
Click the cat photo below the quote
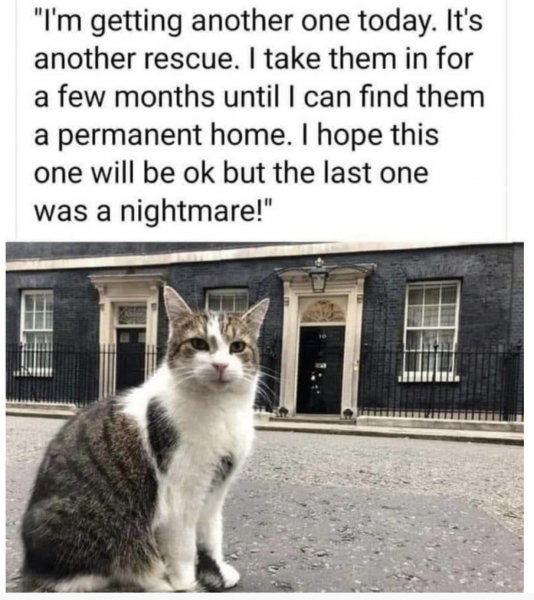coord(265,417)
